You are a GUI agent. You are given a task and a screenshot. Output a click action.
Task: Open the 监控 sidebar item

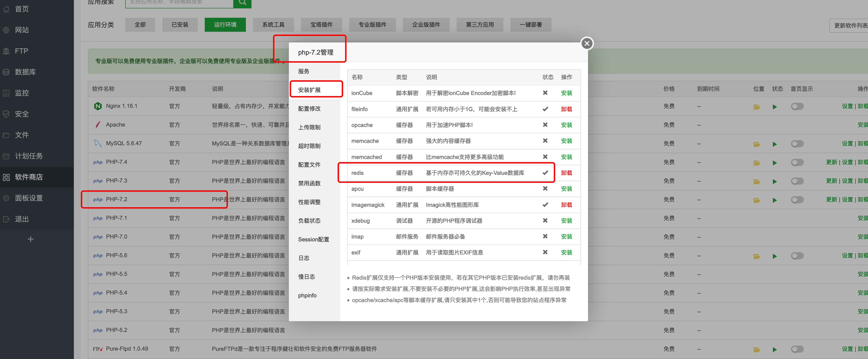tap(37, 93)
